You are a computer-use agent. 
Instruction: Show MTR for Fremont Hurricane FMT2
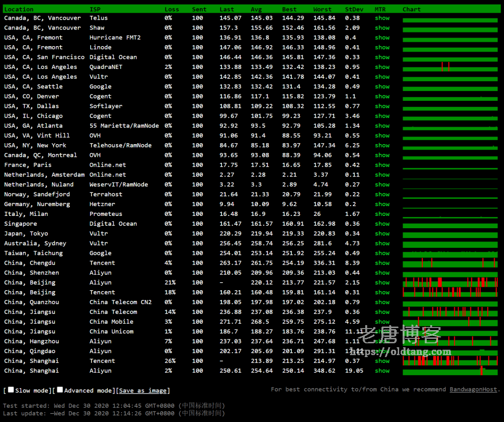tap(382, 37)
